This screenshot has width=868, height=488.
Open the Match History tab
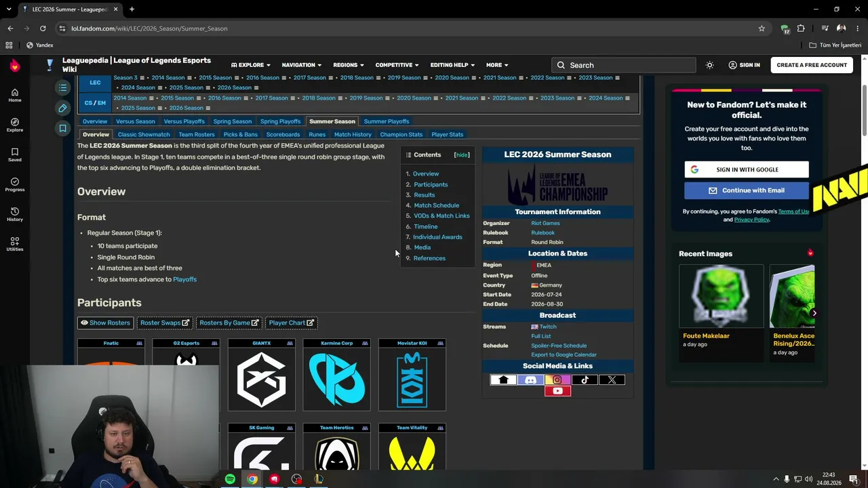353,134
